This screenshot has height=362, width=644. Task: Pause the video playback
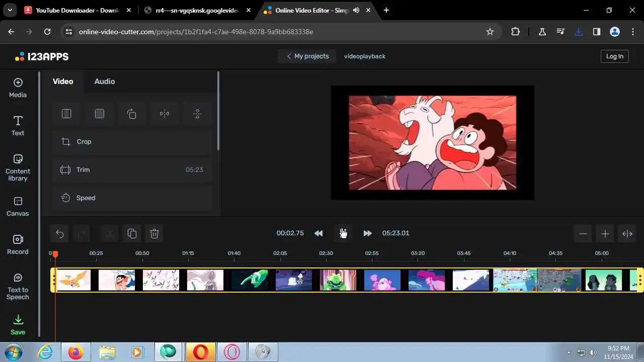point(343,233)
